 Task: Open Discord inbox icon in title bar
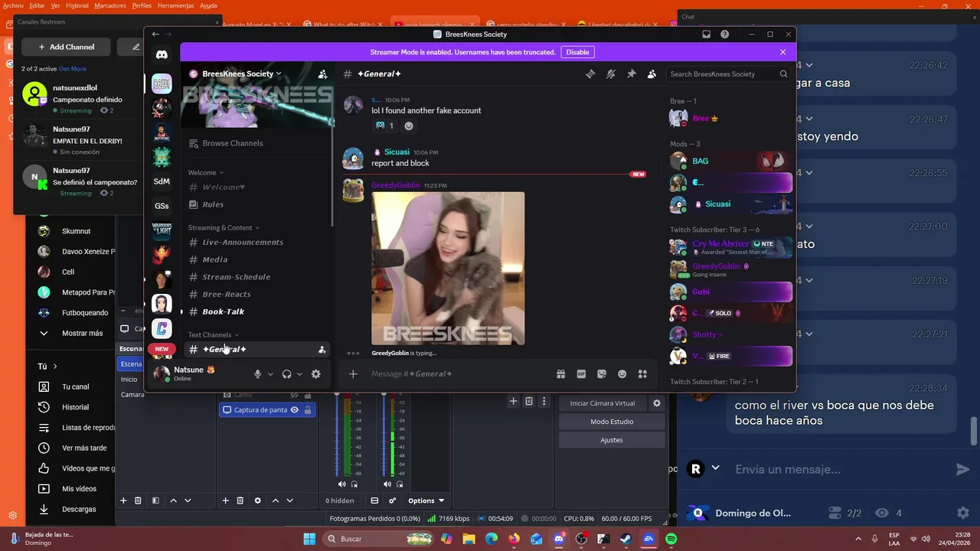pos(706,34)
